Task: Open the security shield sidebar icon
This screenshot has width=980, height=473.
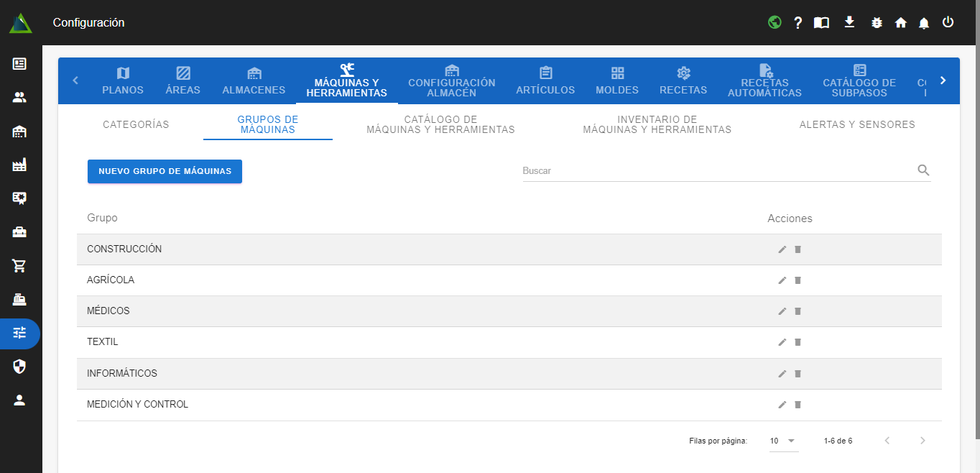Action: 19,367
